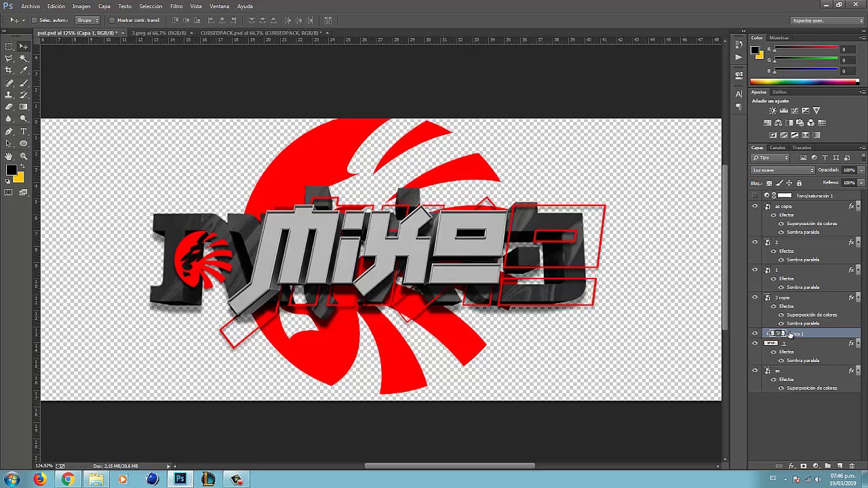Open the Relleno slider dropdown arrow
868x488 pixels.
[x=862, y=183]
